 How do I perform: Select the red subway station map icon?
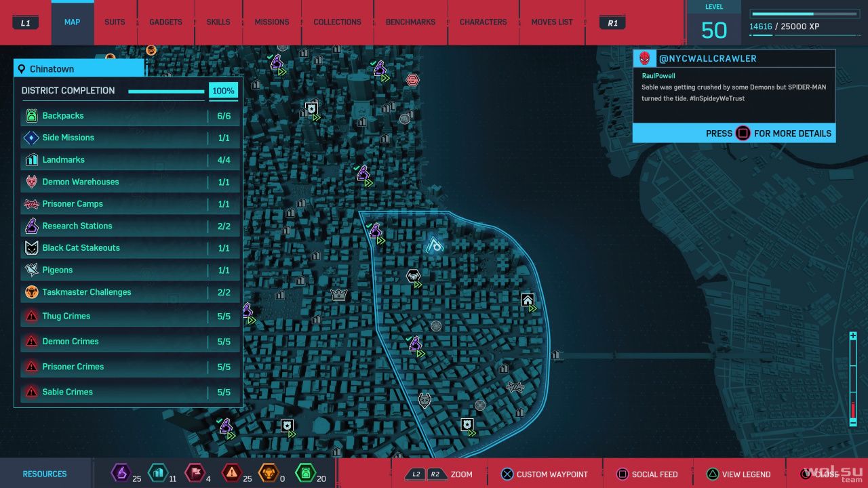(412, 80)
